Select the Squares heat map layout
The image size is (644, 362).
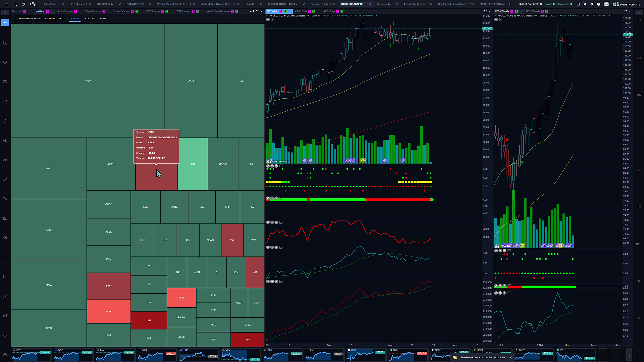pyautogui.click(x=75, y=19)
